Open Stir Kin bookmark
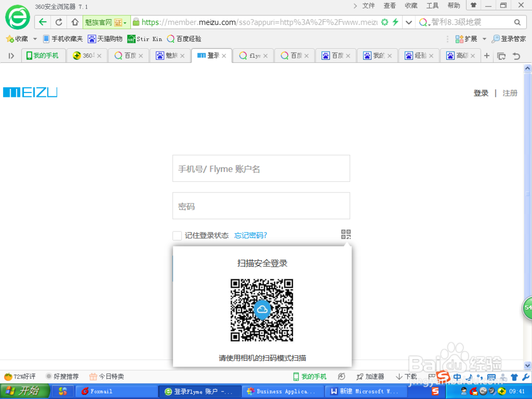532x399 pixels. point(145,39)
